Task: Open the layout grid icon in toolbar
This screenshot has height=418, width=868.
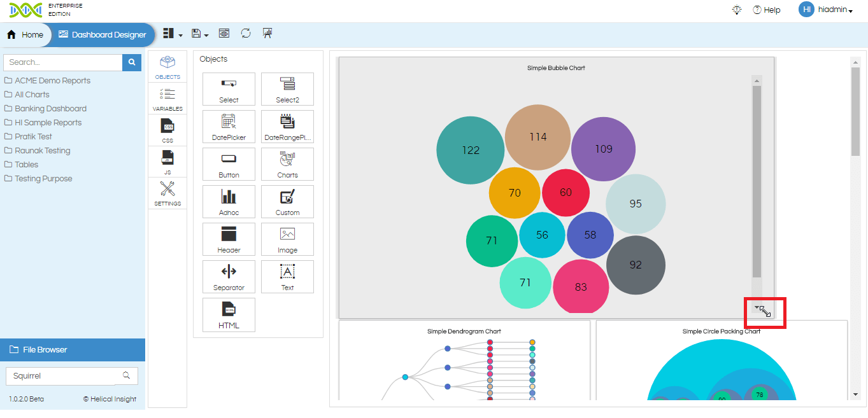Action: click(x=168, y=34)
